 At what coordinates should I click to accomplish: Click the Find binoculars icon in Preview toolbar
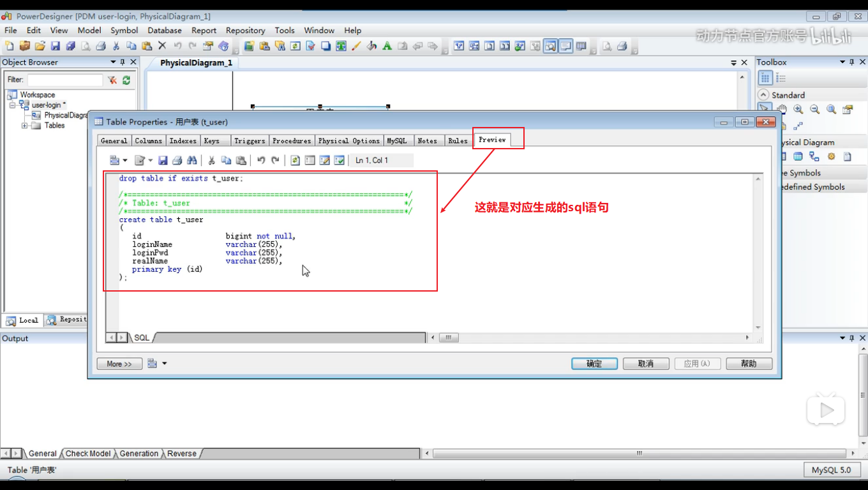pos(192,160)
